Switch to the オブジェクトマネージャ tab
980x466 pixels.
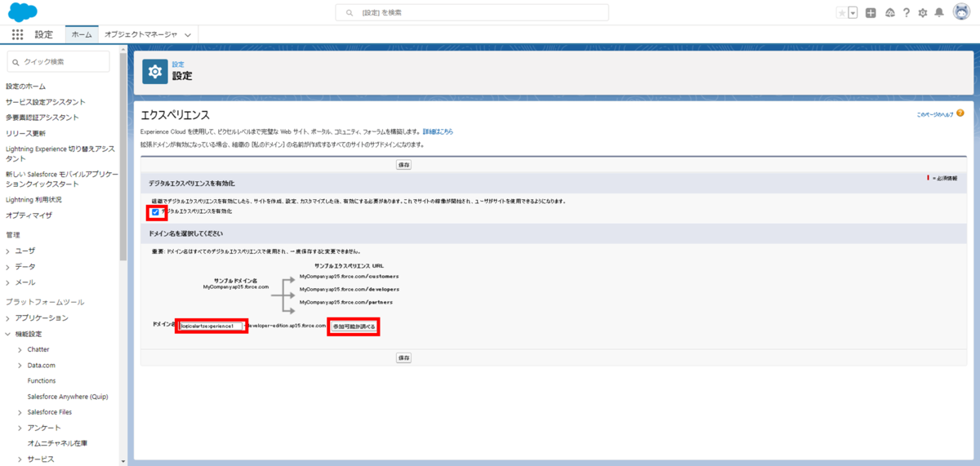140,35
